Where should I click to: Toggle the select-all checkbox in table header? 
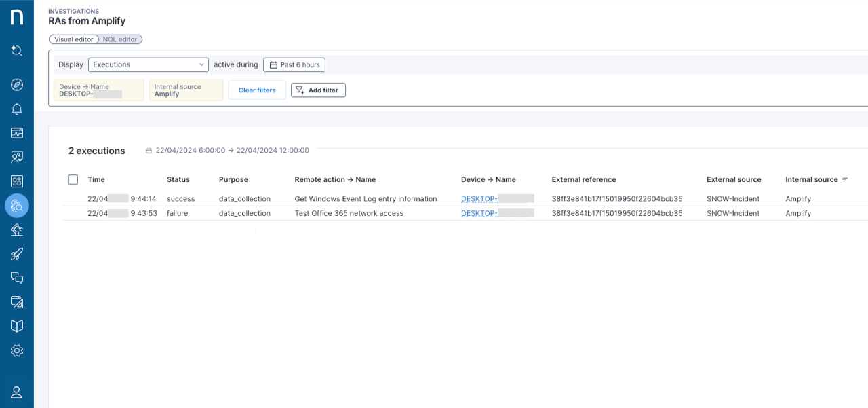(73, 179)
